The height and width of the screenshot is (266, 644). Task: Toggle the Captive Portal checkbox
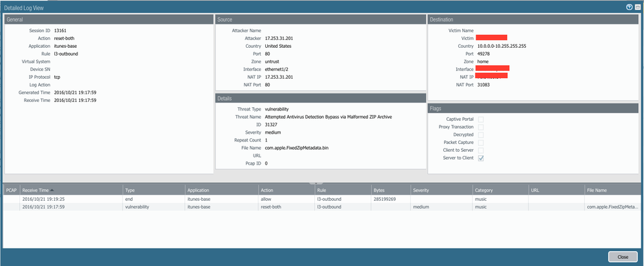coord(481,119)
